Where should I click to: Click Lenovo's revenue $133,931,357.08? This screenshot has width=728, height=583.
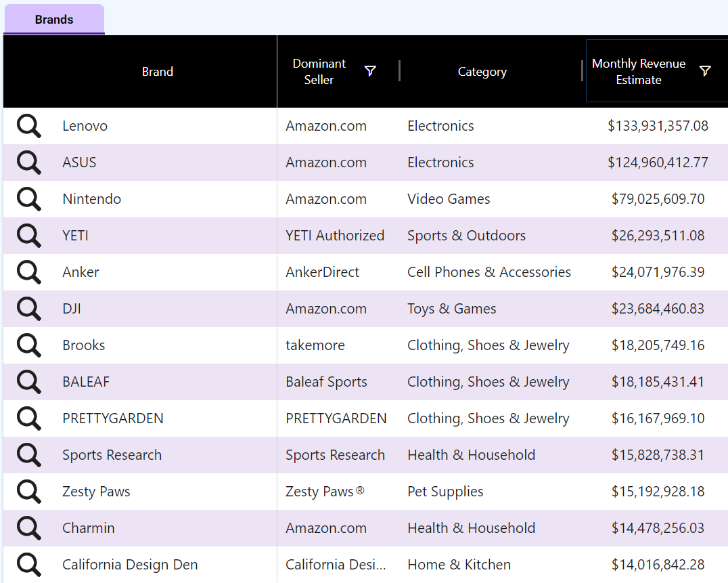(658, 126)
